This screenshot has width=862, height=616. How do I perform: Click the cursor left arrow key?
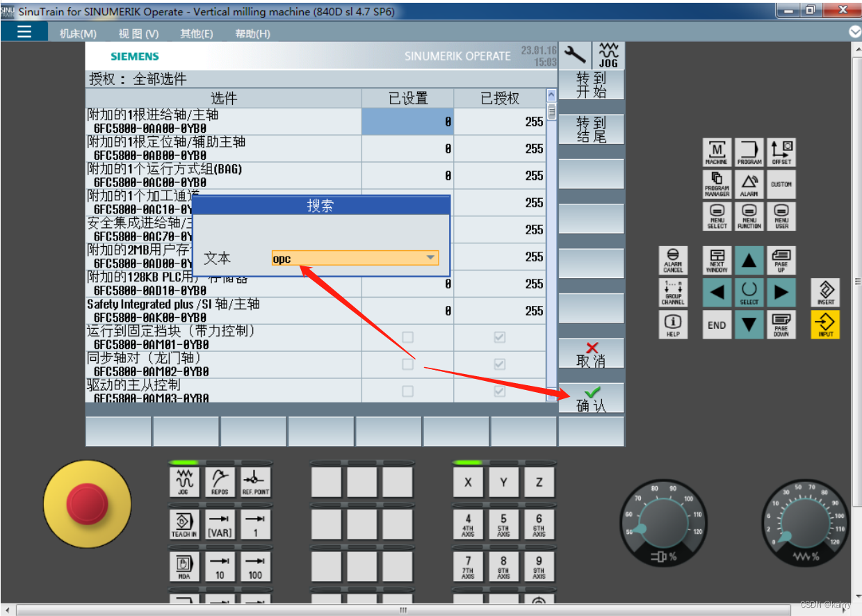[x=717, y=292]
